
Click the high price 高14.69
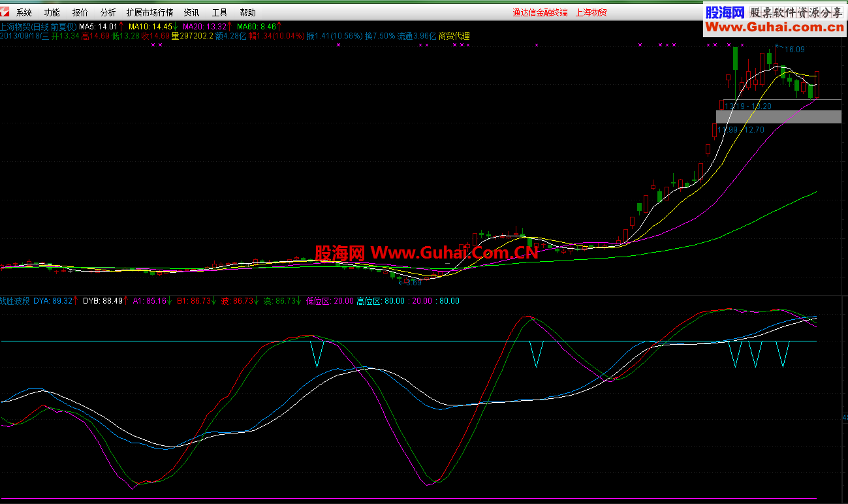[95, 37]
